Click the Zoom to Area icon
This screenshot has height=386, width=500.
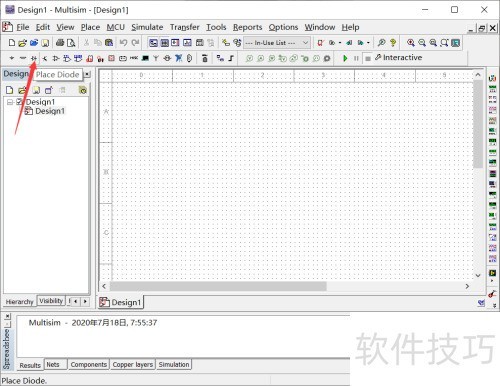pos(433,43)
